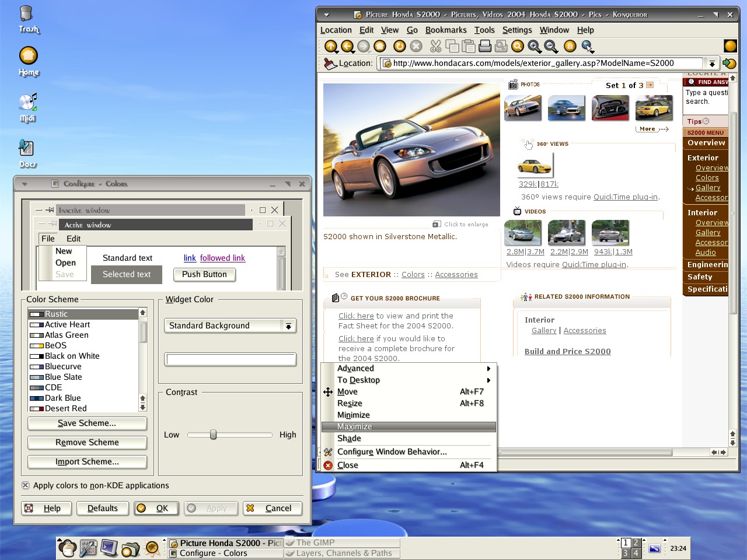Click the Defaults button
Image resolution: width=747 pixels, height=560 pixels.
tap(103, 508)
